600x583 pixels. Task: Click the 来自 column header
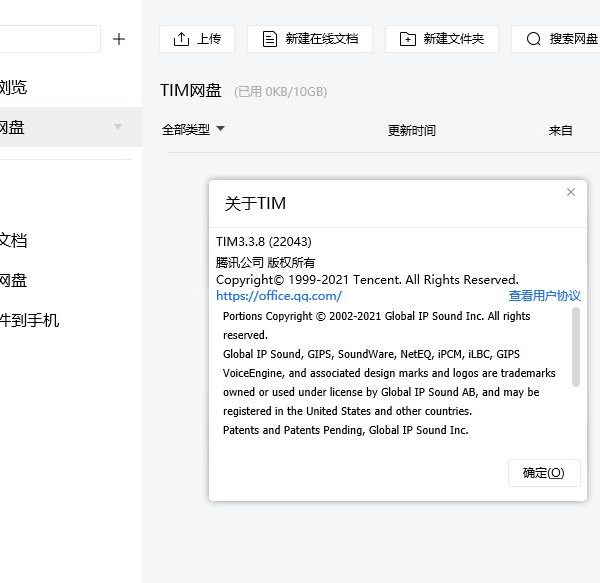point(560,130)
